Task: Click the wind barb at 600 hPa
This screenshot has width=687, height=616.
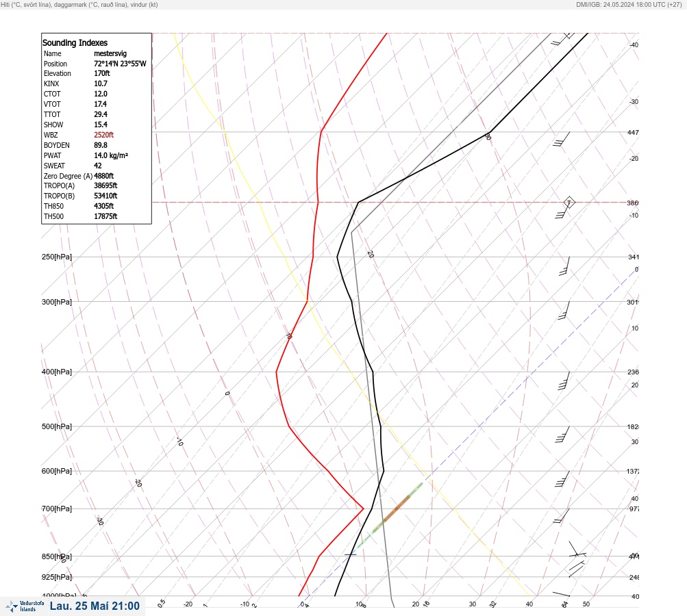Action: pyautogui.click(x=562, y=479)
